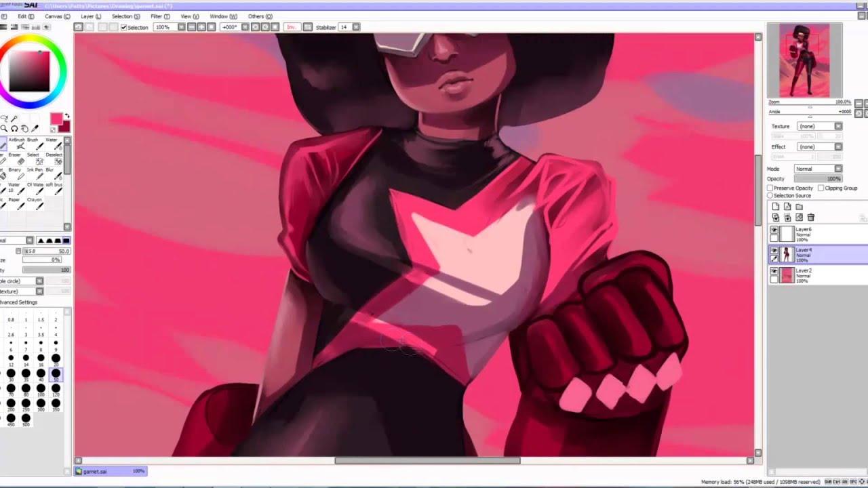The width and height of the screenshot is (868, 488).
Task: Select the Blur tool
Action: [x=54, y=174]
